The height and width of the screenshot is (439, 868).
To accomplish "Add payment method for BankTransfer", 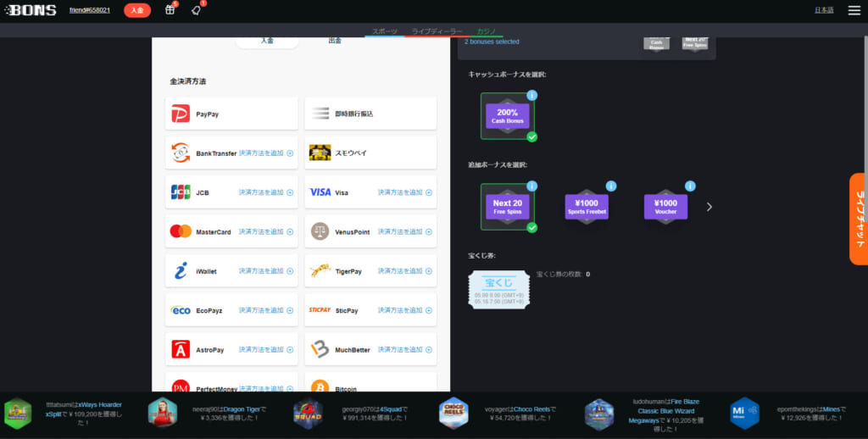I will click(266, 153).
